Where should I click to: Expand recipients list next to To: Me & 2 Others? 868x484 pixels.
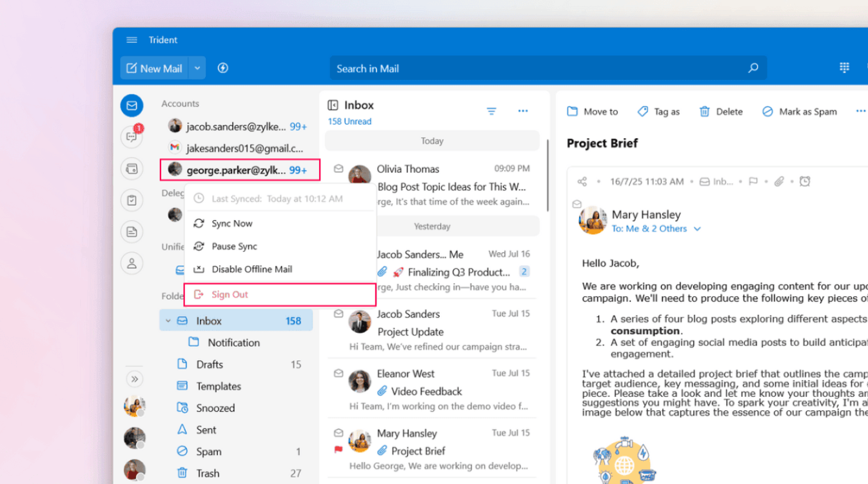pyautogui.click(x=697, y=229)
